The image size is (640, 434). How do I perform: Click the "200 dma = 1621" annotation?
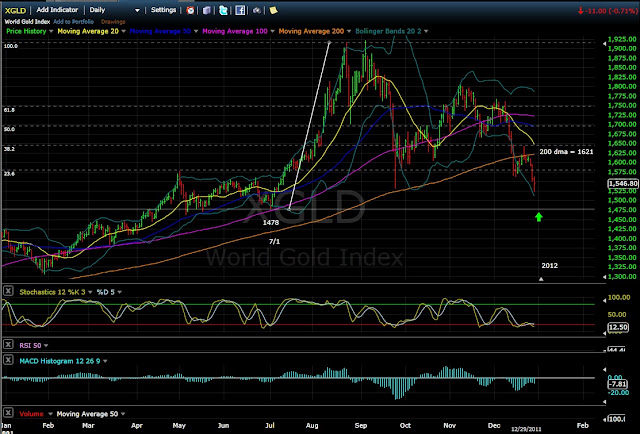(x=567, y=151)
